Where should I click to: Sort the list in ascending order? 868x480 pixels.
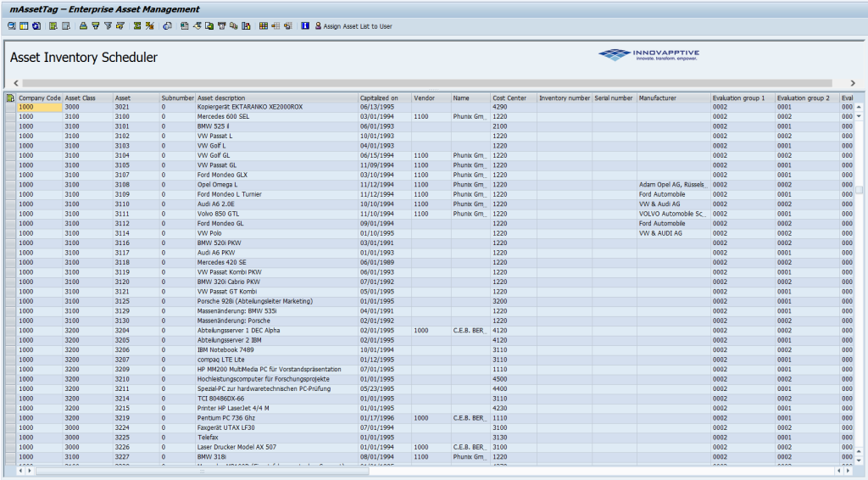pyautogui.click(x=83, y=26)
